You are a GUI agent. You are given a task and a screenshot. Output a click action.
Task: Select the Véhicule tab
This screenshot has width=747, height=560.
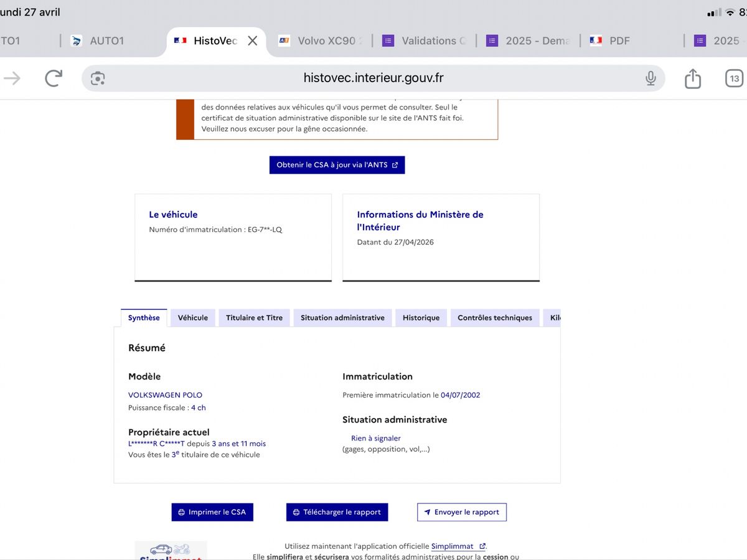tap(193, 317)
